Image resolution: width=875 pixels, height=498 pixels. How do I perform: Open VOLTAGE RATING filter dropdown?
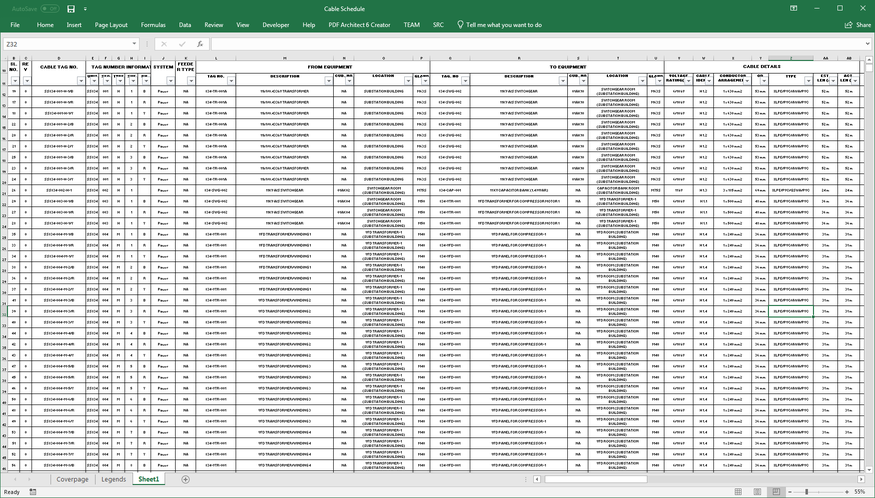tap(688, 81)
